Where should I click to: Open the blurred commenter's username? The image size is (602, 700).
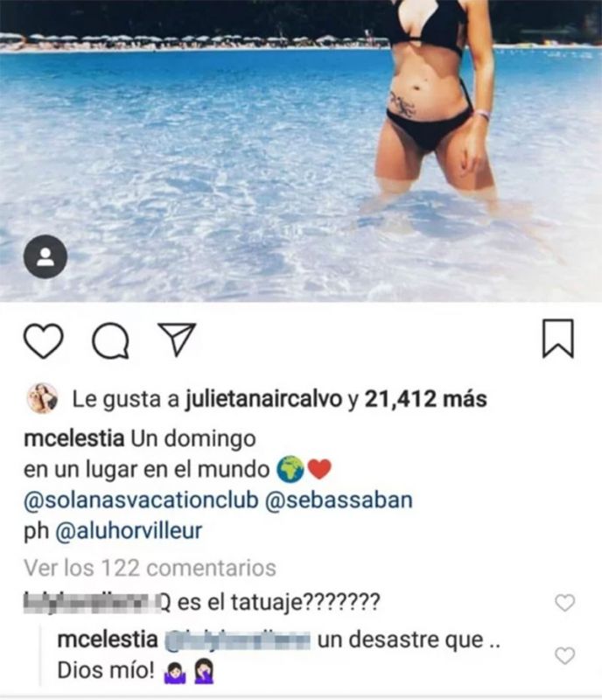pos(92,603)
